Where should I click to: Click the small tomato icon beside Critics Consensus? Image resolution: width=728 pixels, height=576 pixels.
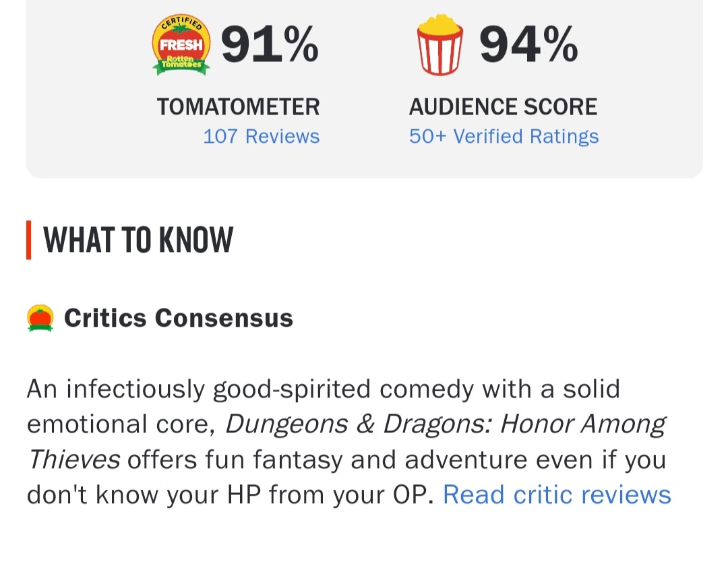tap(40, 318)
